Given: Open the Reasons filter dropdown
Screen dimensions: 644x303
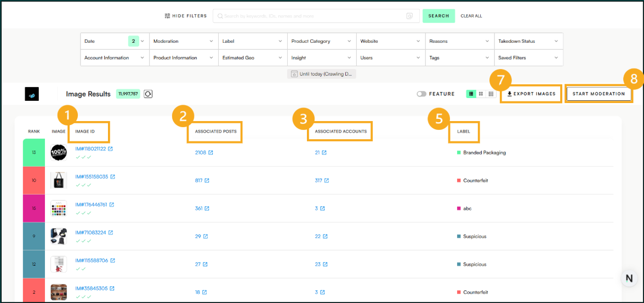Looking at the screenshot, I should point(460,41).
